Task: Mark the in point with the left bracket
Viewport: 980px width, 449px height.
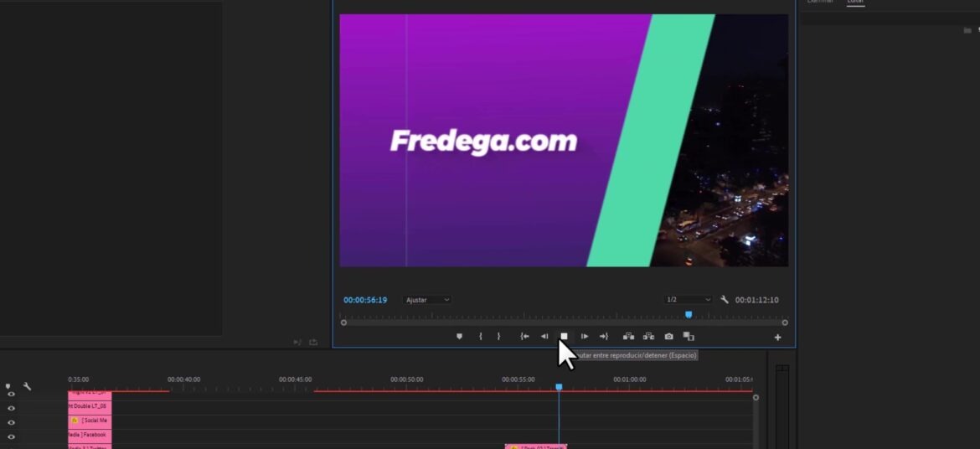Action: point(480,337)
